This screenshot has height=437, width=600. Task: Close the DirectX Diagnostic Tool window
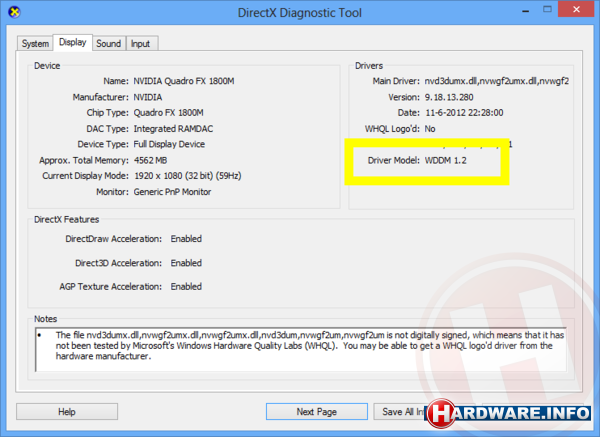(x=576, y=10)
